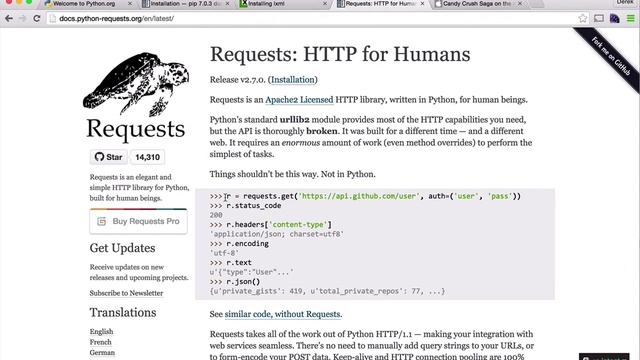Switch to the Welcome to Python.org tab

click(x=84, y=4)
